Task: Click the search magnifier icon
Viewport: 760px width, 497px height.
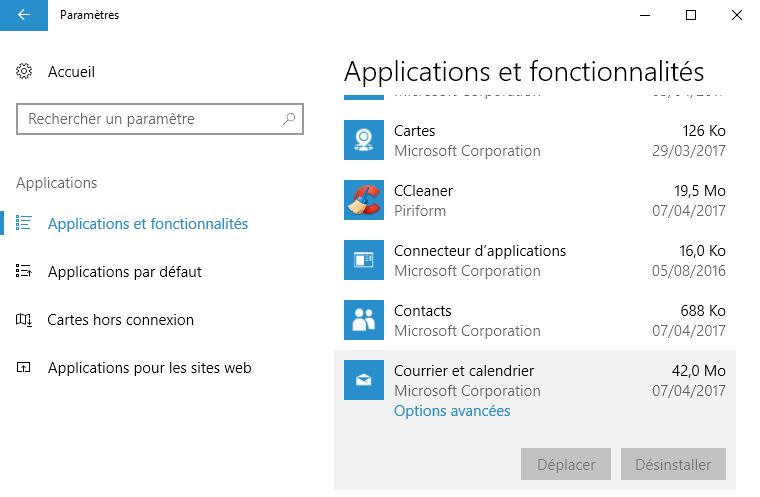Action: point(289,118)
